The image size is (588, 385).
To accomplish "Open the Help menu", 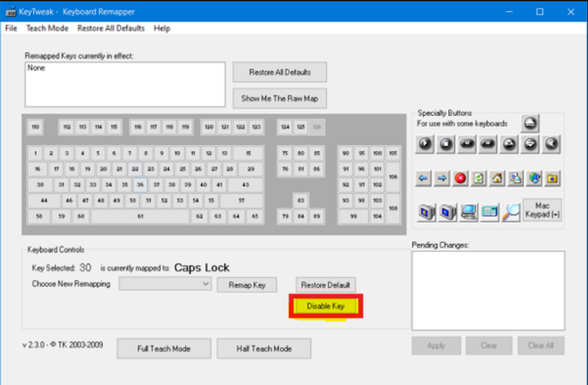I will (x=162, y=28).
